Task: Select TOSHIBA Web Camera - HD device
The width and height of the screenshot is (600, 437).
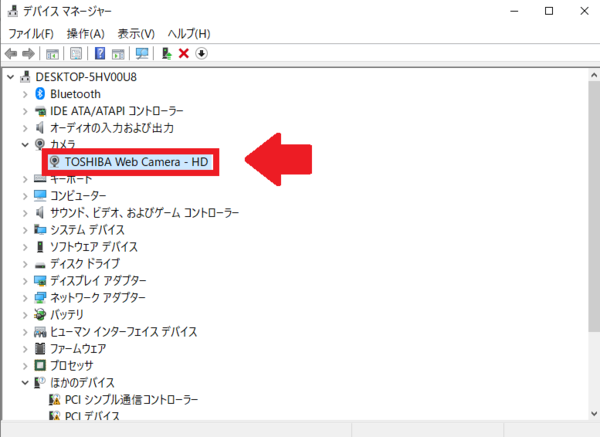Action: tap(130, 162)
